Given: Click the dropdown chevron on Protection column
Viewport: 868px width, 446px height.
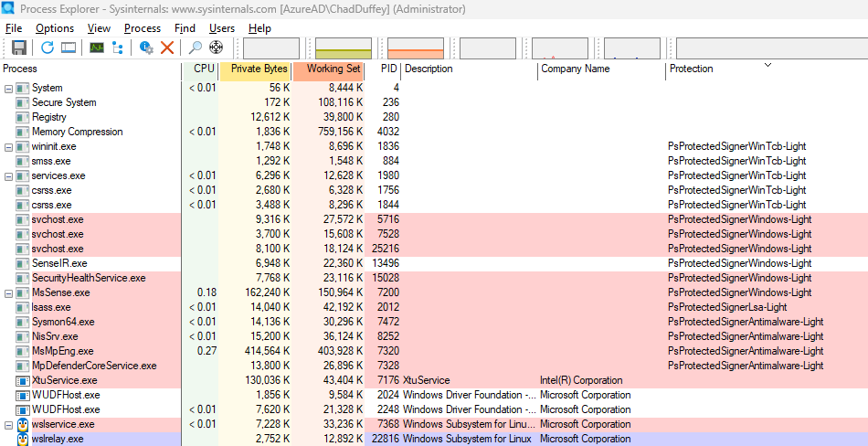Looking at the screenshot, I should click(x=767, y=65).
